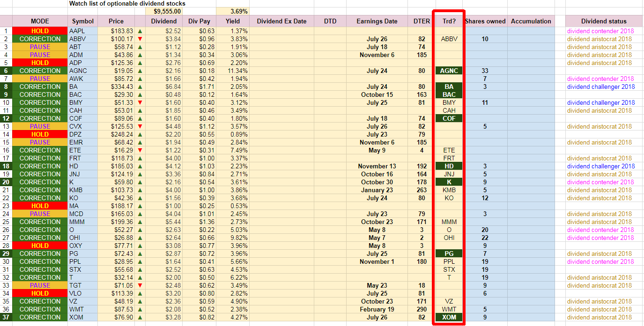This screenshot has width=644, height=326.
Task: Select the AGNC symbol cell
Action: coord(83,71)
